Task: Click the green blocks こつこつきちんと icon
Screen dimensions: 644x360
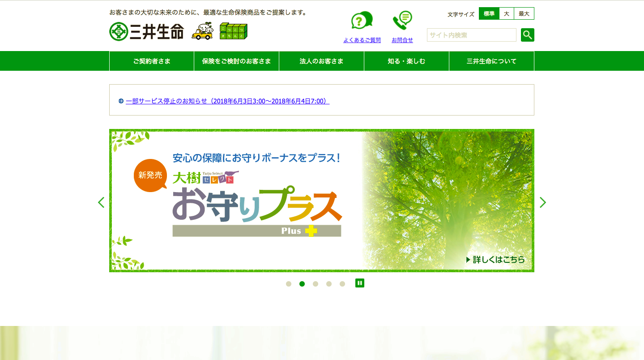Action: [x=233, y=31]
